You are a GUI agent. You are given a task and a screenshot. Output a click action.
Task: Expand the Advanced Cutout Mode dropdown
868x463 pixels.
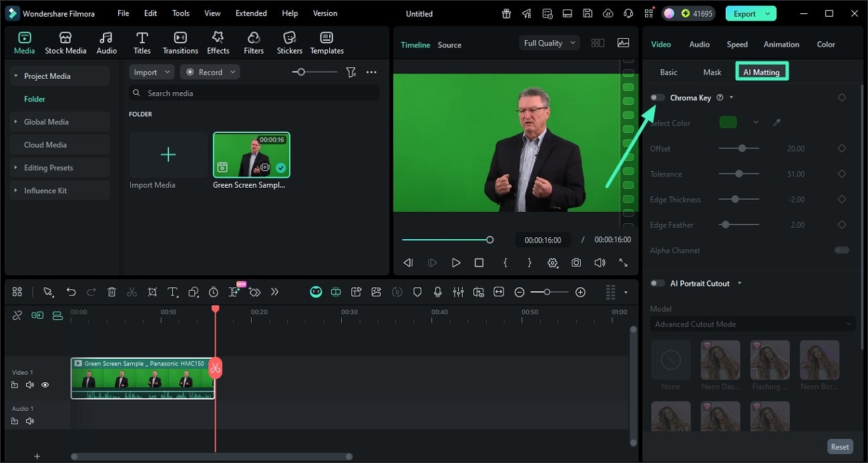click(x=752, y=324)
